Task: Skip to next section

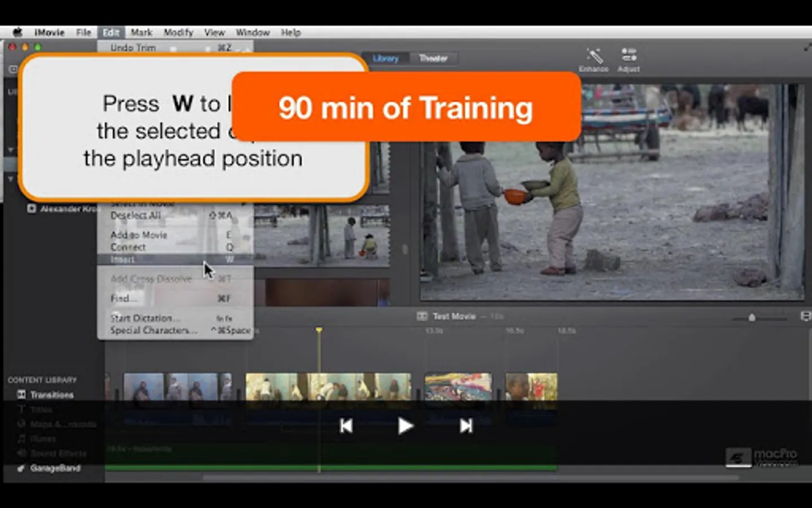Action: [x=466, y=426]
